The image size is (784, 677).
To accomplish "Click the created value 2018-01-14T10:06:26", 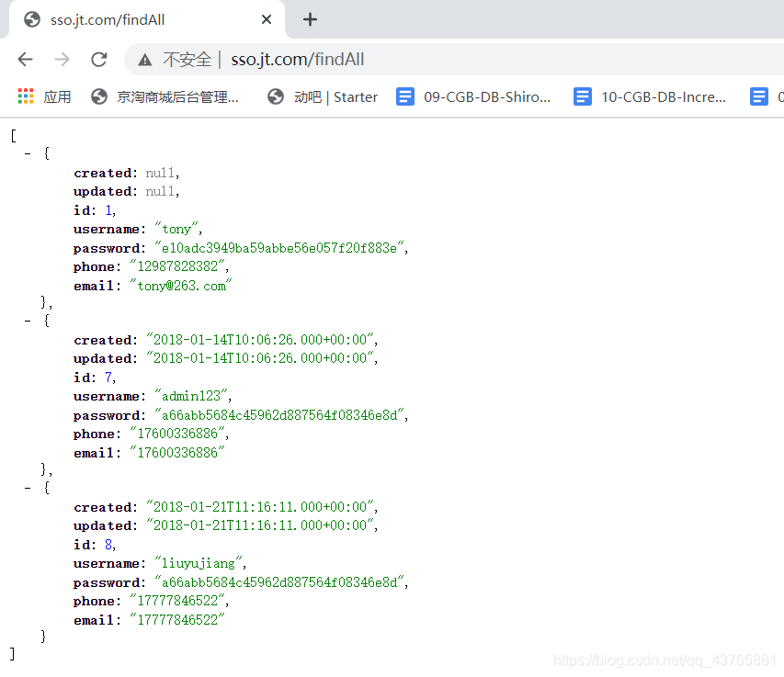I will coord(260,340).
